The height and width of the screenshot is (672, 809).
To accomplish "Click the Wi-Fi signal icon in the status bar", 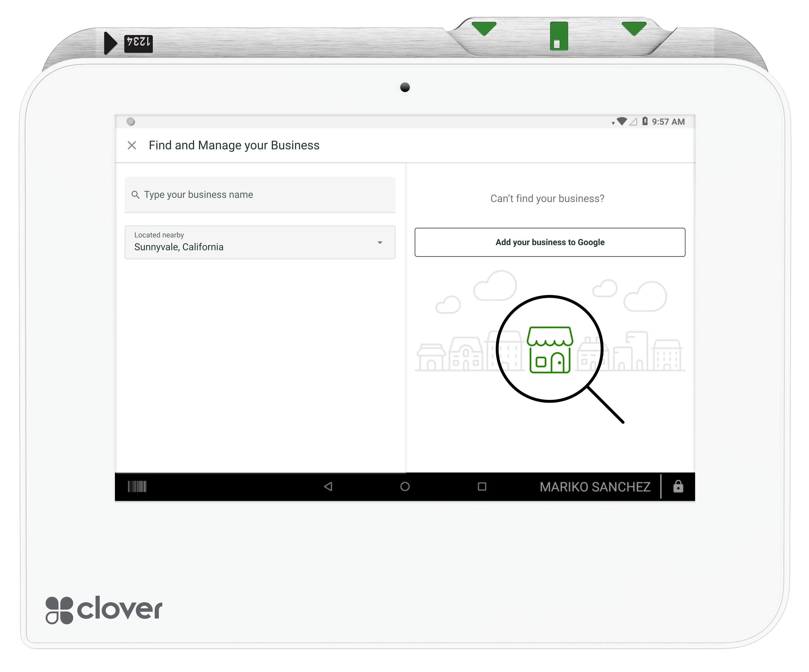I will (x=622, y=121).
